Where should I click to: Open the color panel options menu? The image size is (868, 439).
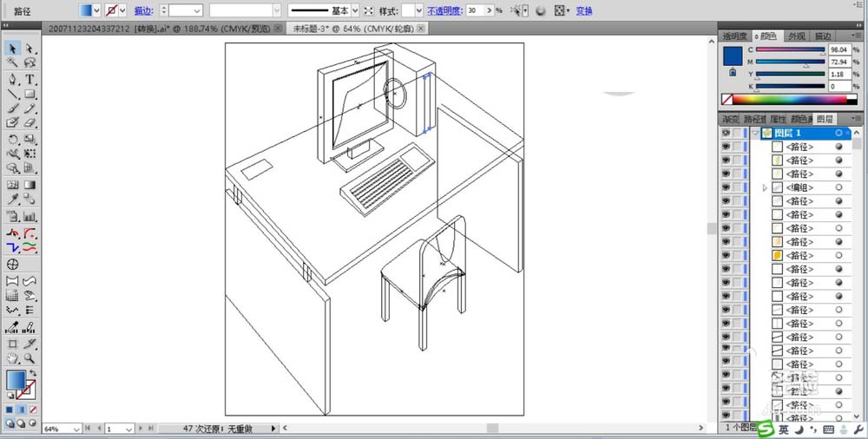(x=858, y=36)
